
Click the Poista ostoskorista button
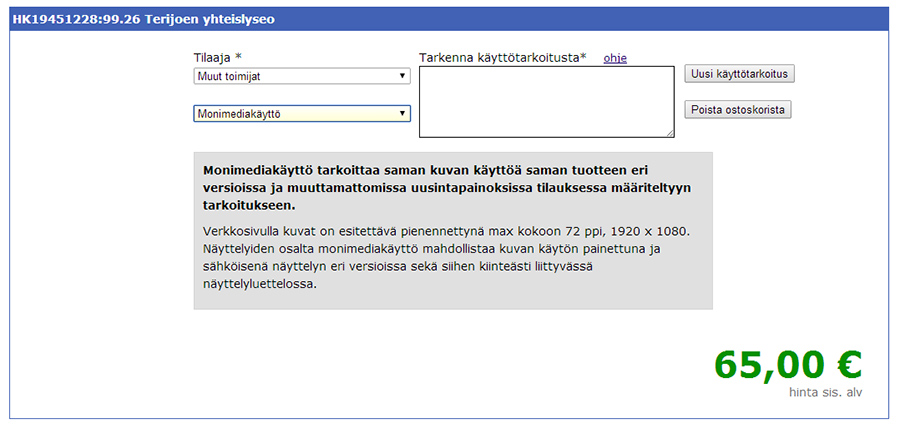click(x=738, y=109)
